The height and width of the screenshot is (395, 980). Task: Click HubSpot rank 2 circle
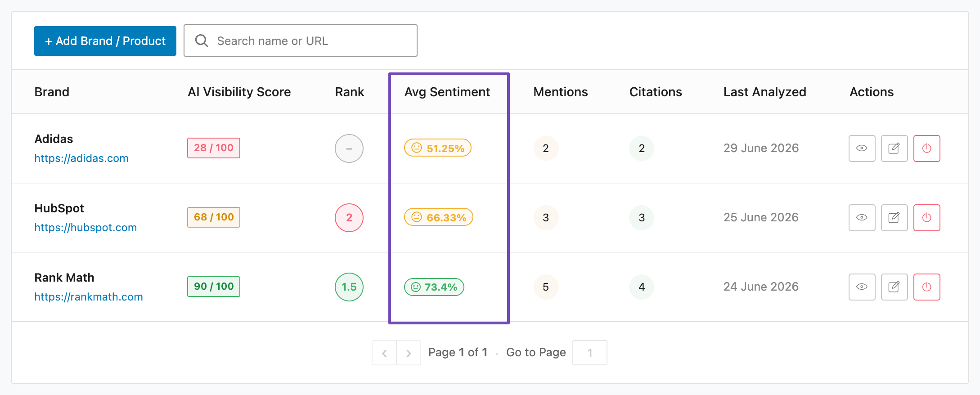(349, 218)
